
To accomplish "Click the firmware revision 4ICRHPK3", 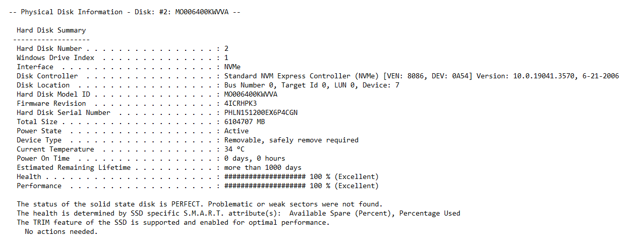I will coord(241,103).
